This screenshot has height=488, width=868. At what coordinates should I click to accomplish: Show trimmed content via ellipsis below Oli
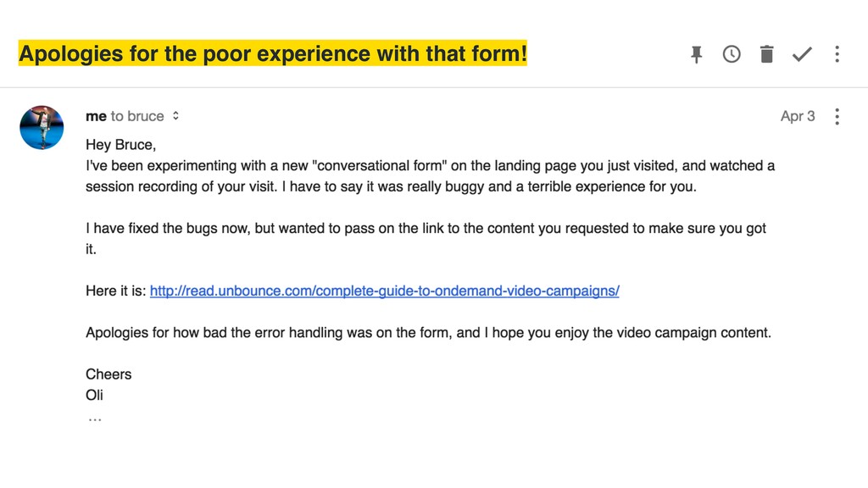(x=95, y=420)
